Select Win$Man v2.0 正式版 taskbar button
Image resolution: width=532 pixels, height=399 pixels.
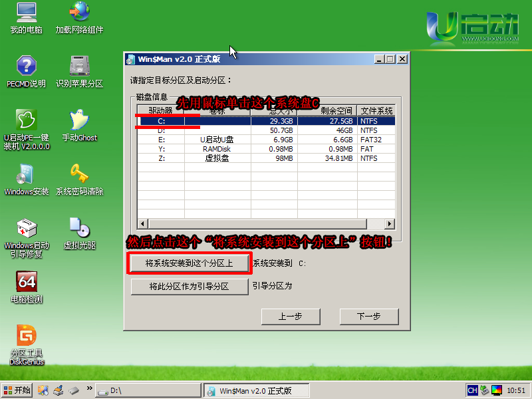256,390
